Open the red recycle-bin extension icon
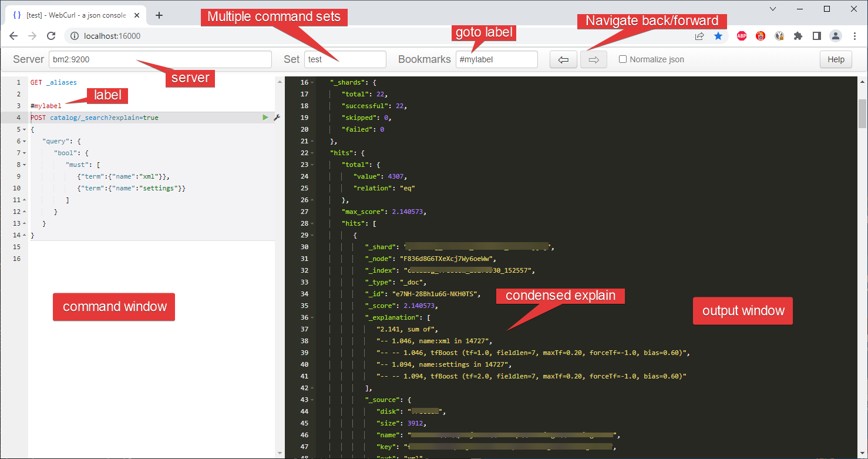868x459 pixels. [761, 36]
